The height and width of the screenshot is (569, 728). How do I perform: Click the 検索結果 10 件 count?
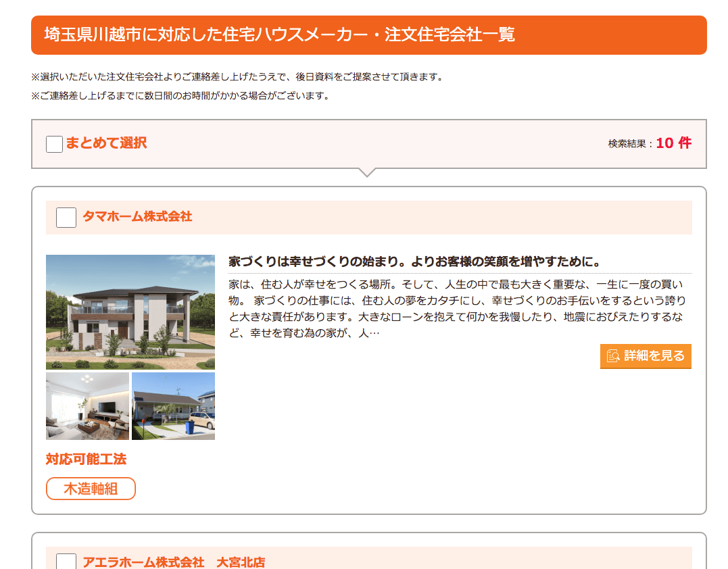click(650, 143)
